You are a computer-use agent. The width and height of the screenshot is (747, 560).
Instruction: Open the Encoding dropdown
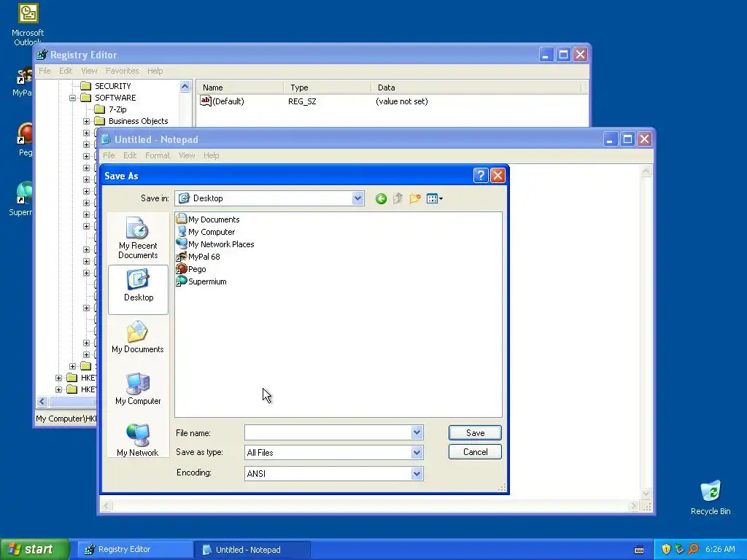point(417,473)
